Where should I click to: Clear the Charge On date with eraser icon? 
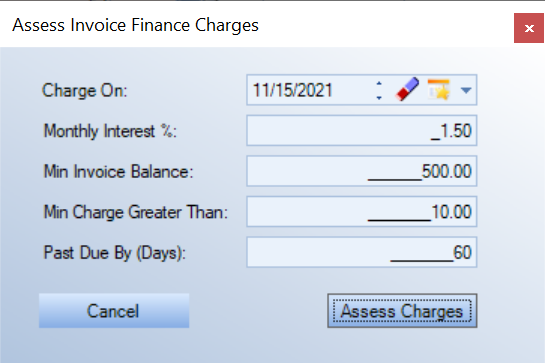point(407,90)
